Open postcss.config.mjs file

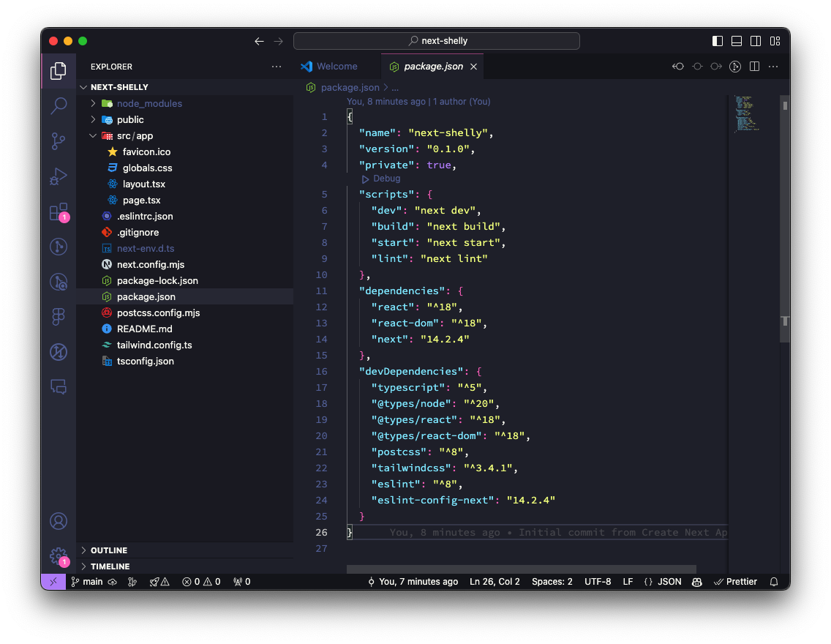tap(184, 312)
